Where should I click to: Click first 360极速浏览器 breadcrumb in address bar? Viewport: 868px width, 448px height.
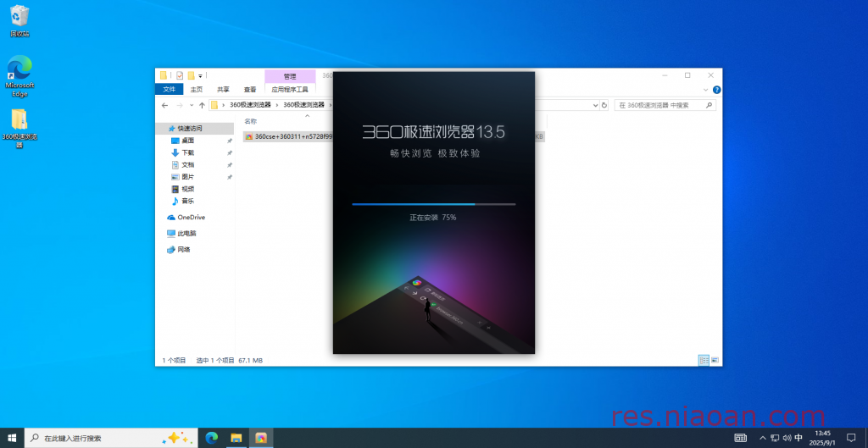point(250,104)
